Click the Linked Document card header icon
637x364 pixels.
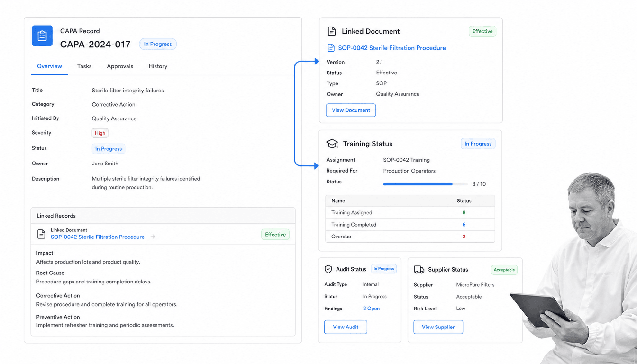332,31
